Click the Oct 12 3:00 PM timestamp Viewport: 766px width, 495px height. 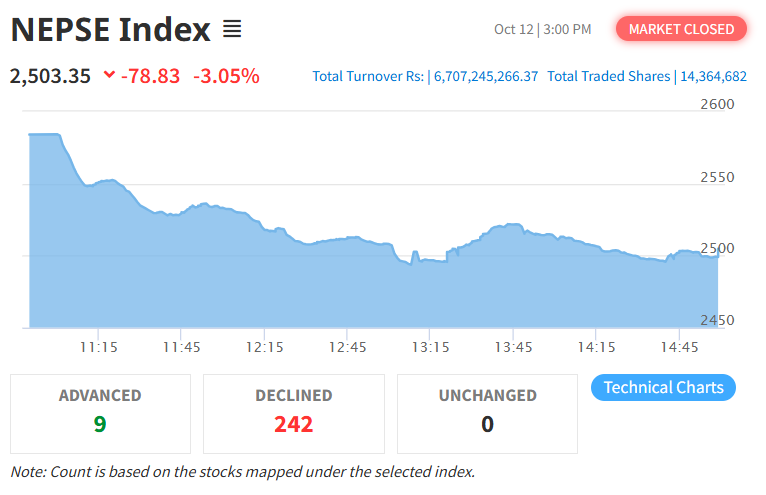pyautogui.click(x=542, y=29)
